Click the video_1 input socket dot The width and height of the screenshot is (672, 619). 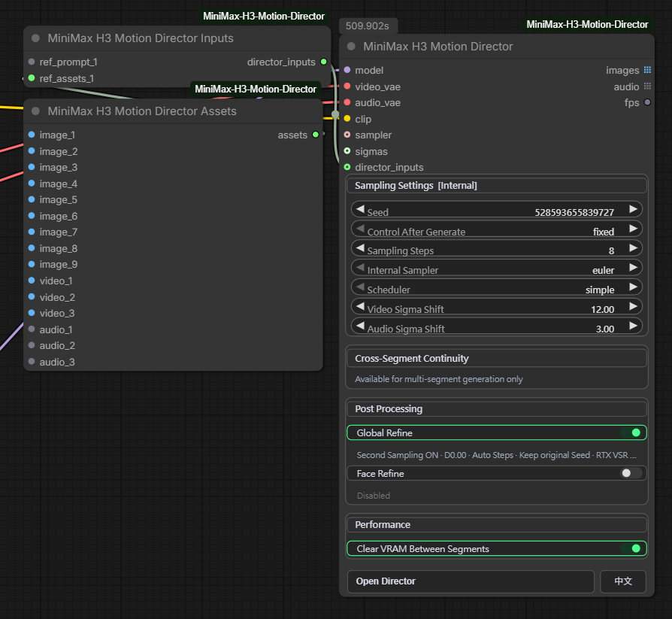(x=32, y=281)
